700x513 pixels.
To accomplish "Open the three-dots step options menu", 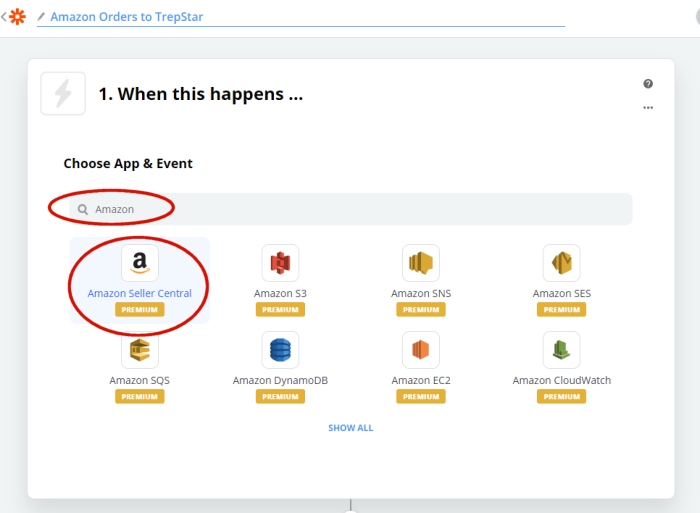I will [648, 108].
